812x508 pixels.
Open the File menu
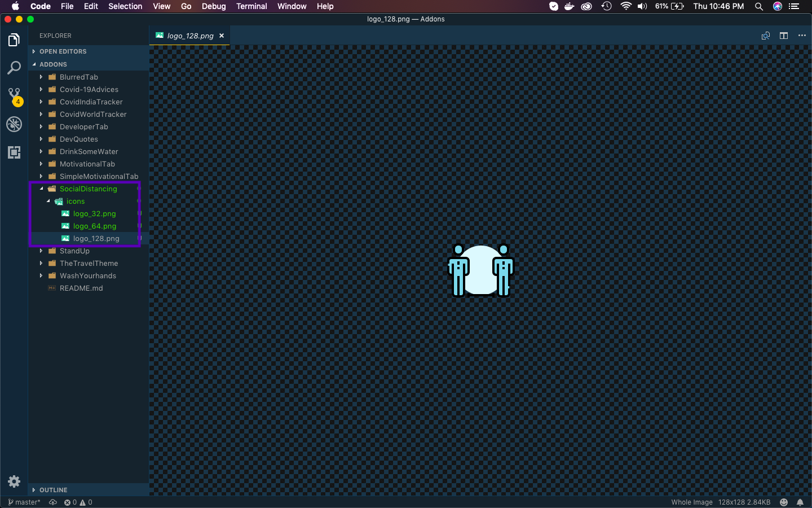pos(67,6)
